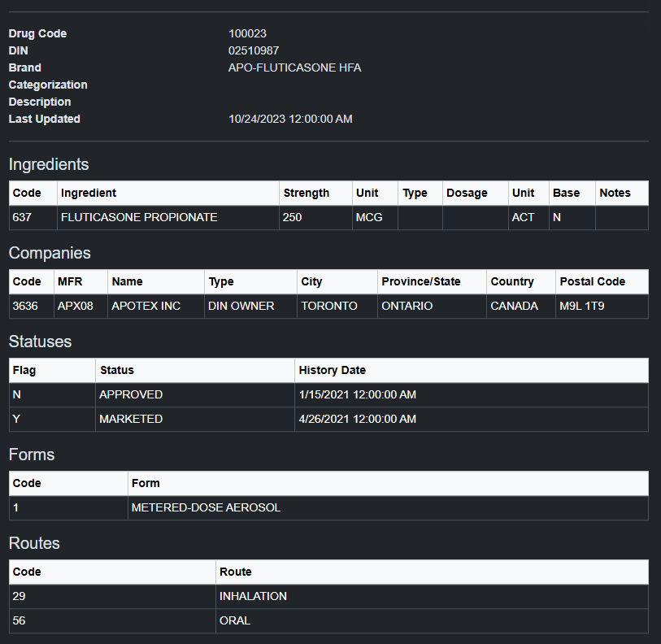
Task: Click the Province/State column header
Action: pos(421,281)
